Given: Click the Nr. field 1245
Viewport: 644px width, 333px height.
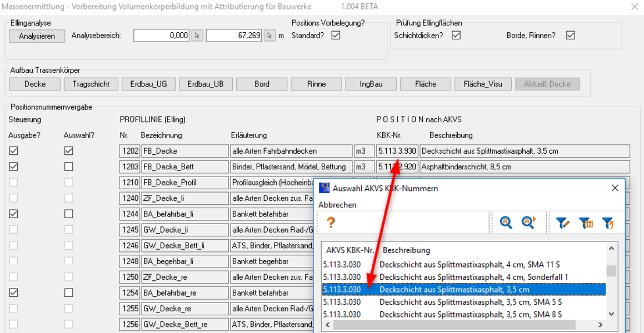Looking at the screenshot, I should tap(130, 230).
